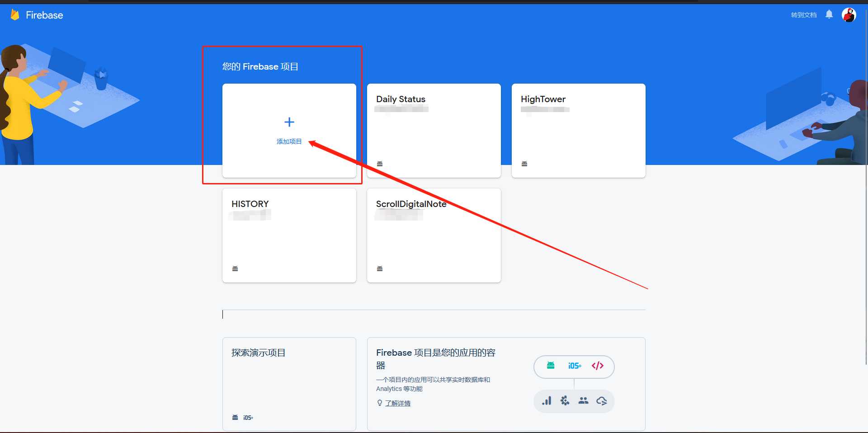The height and width of the screenshot is (433, 868).
Task: Open the 转到文档 docs link
Action: [x=804, y=15]
